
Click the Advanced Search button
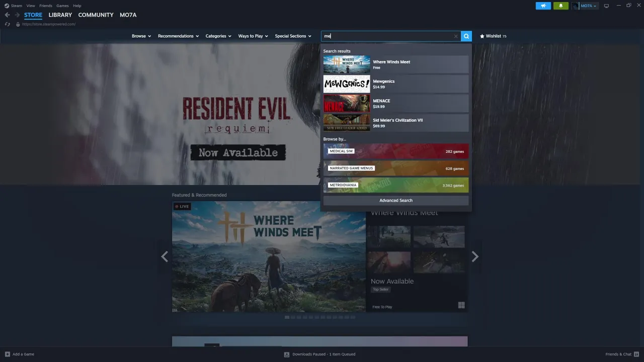(396, 200)
